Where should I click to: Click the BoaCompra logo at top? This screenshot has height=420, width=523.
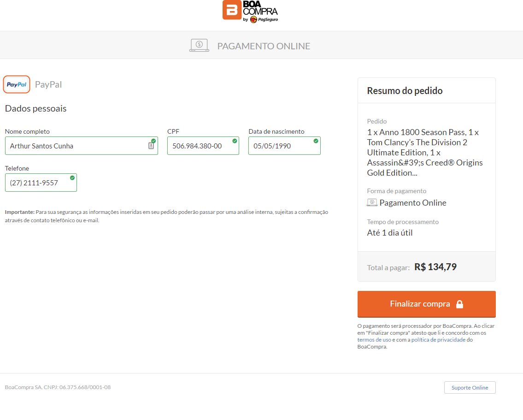[x=250, y=12]
